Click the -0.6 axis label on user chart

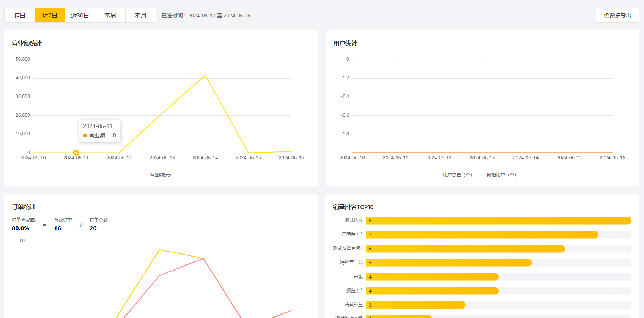(345, 115)
